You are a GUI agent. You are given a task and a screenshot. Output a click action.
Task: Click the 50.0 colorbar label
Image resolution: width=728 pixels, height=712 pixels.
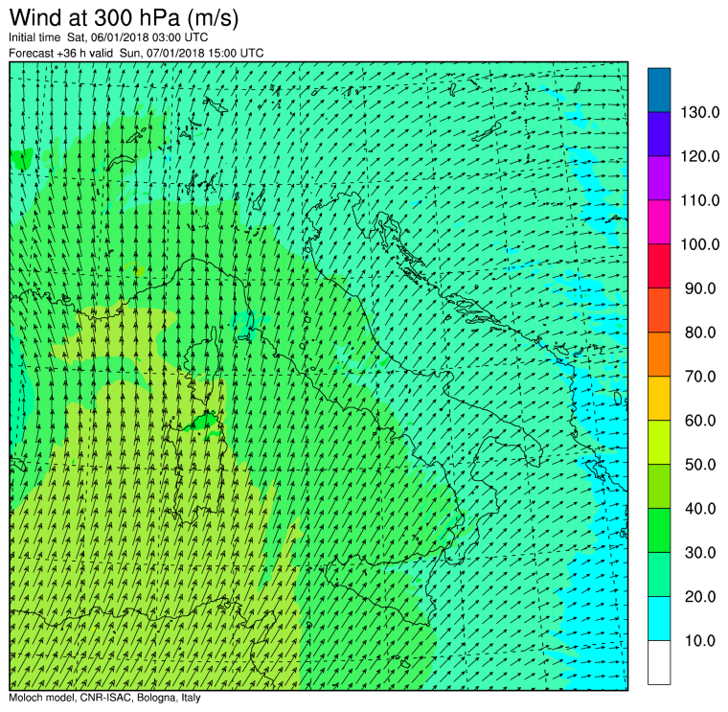[700, 465]
